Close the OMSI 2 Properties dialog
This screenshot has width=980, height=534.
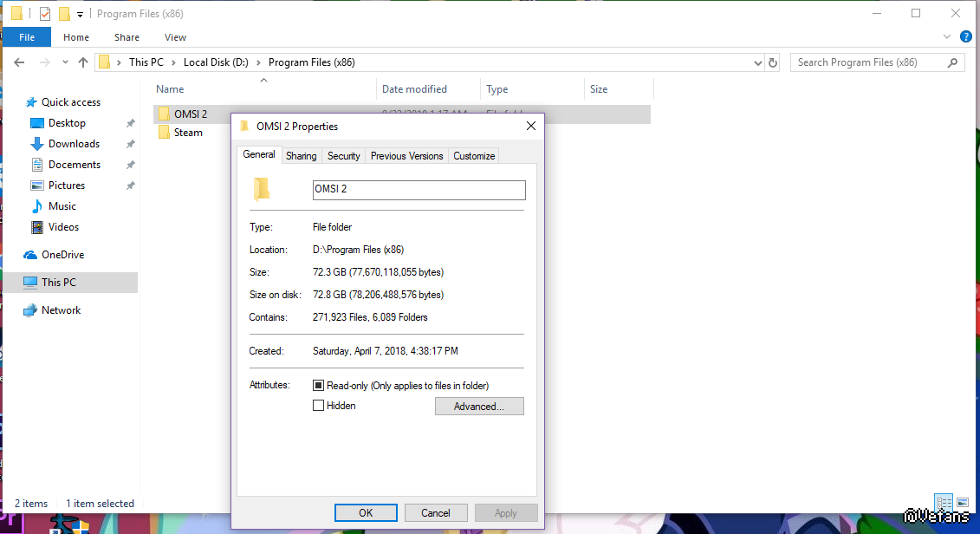(x=531, y=127)
